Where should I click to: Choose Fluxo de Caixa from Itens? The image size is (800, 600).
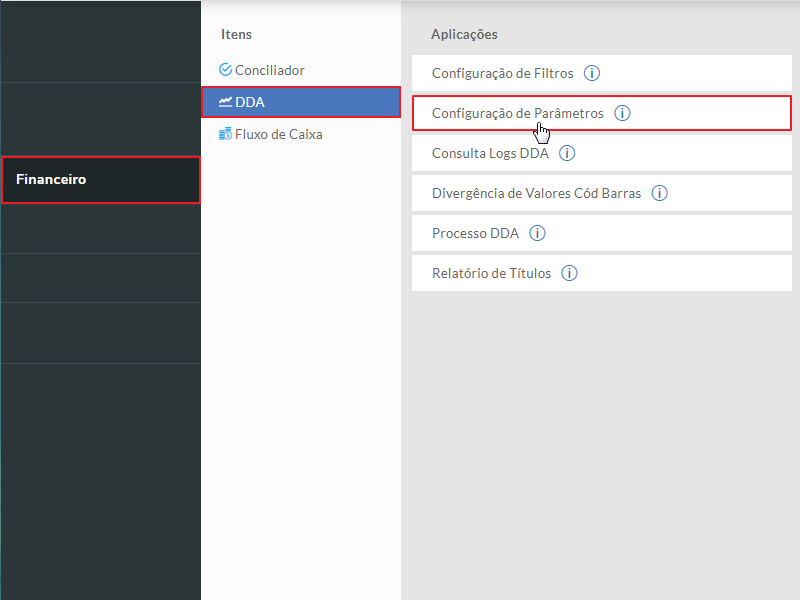(278, 134)
